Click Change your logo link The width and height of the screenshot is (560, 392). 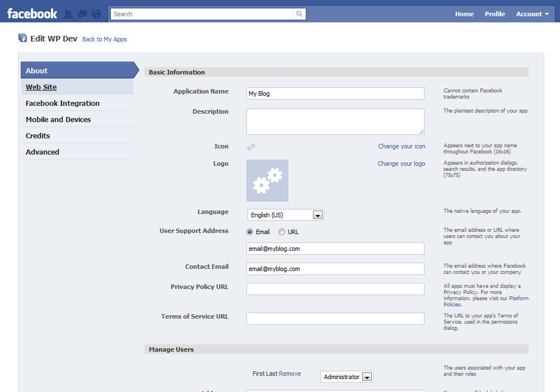pyautogui.click(x=402, y=164)
